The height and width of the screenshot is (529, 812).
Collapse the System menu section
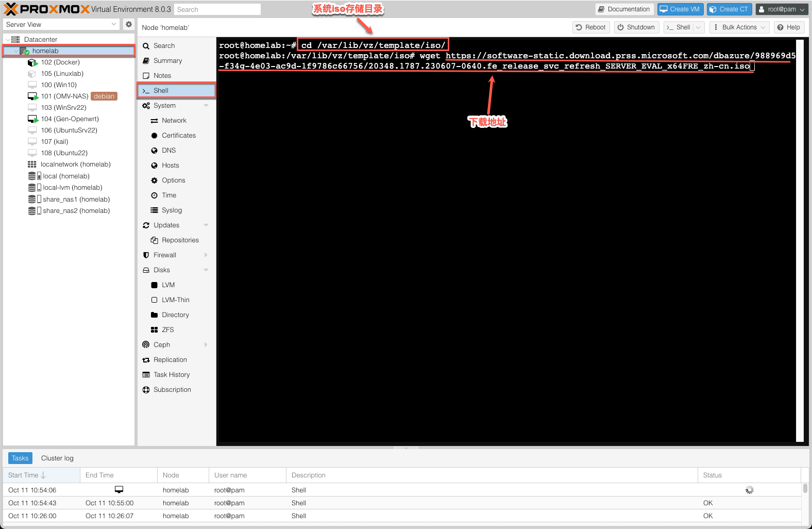tap(206, 106)
